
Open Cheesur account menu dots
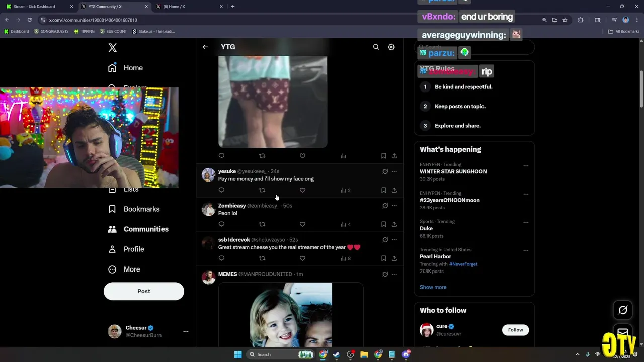(x=186, y=332)
